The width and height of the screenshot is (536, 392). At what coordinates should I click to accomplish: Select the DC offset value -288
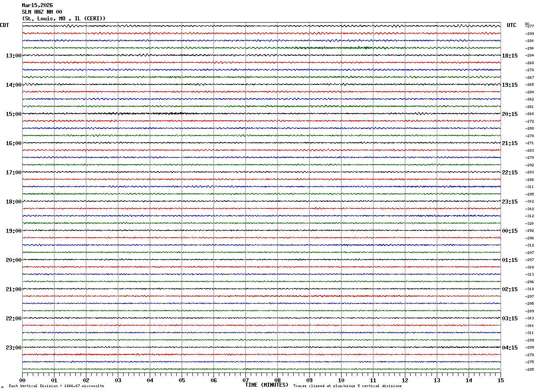coord(529,129)
